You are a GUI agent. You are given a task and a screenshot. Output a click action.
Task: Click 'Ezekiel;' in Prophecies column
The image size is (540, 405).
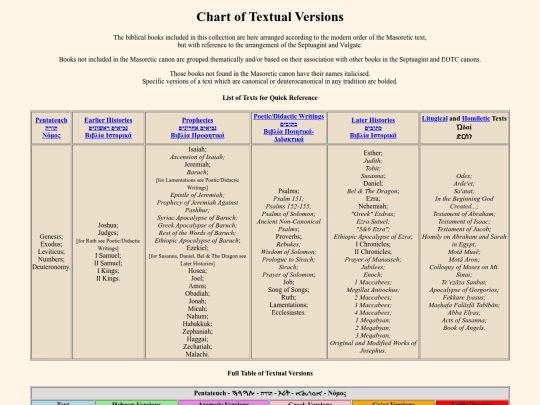point(197,248)
